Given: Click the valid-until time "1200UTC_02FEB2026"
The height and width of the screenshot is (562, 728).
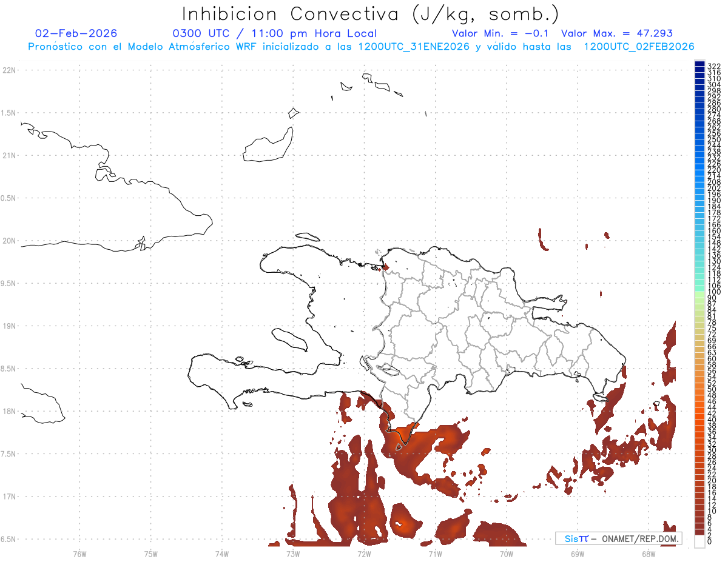Looking at the screenshot, I should (639, 47).
